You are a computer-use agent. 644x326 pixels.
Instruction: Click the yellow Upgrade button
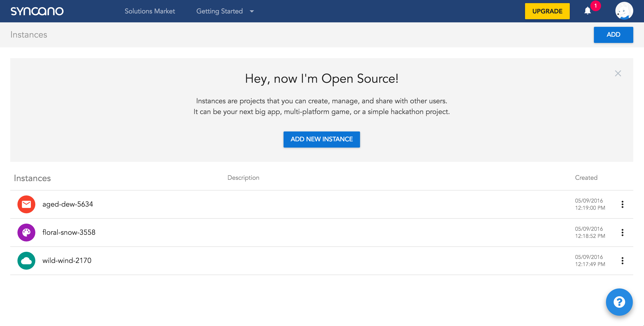click(547, 11)
